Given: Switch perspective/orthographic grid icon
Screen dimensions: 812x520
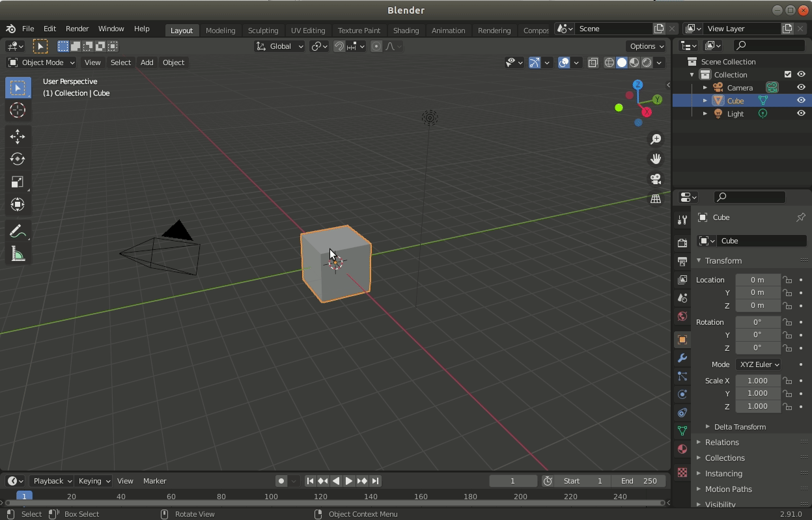Looking at the screenshot, I should (656, 198).
